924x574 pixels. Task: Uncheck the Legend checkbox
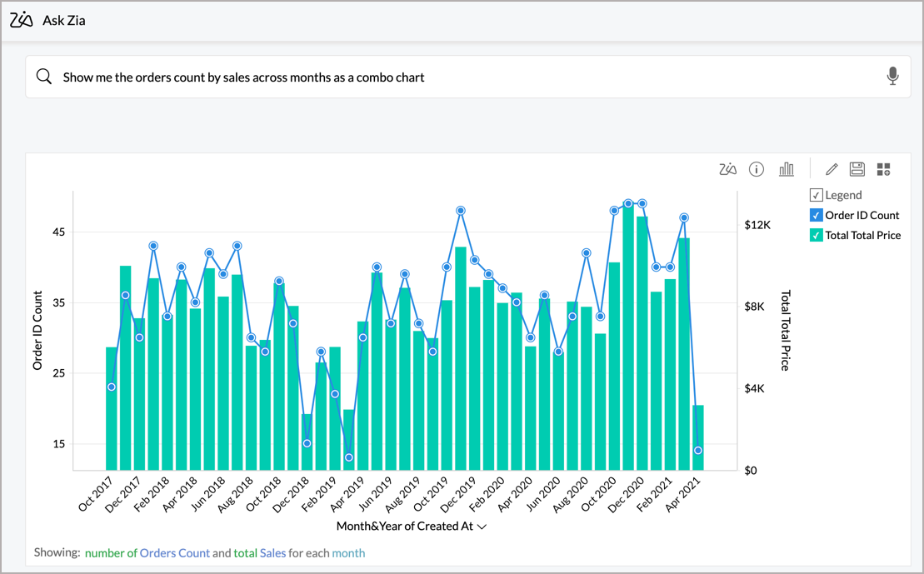pyautogui.click(x=816, y=196)
